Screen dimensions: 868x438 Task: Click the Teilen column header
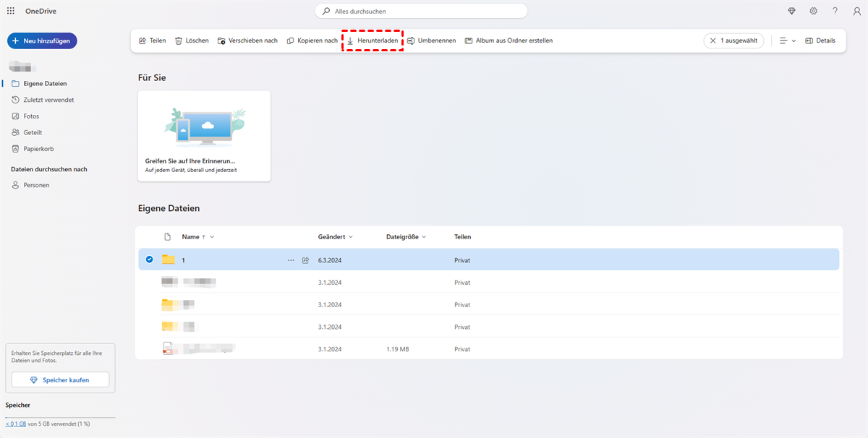click(463, 237)
